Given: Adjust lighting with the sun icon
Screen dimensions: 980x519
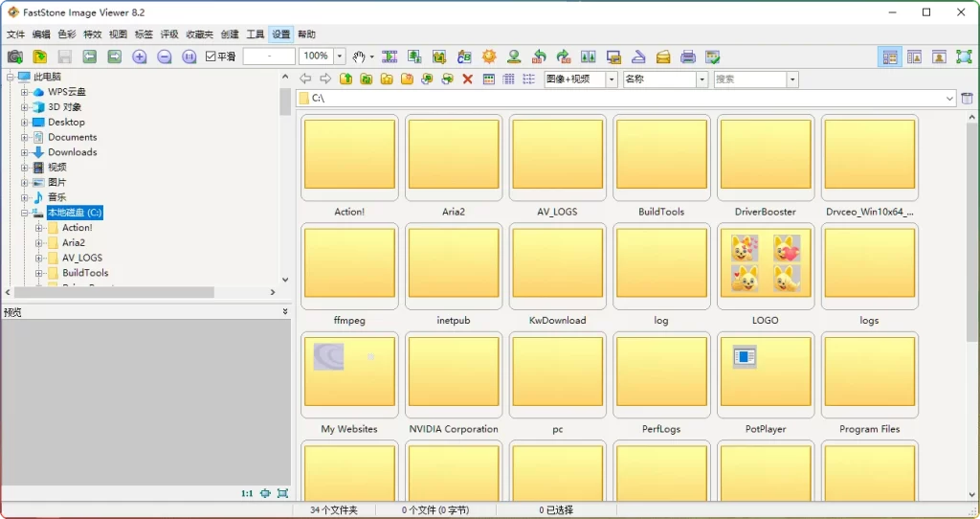Looking at the screenshot, I should pos(489,56).
